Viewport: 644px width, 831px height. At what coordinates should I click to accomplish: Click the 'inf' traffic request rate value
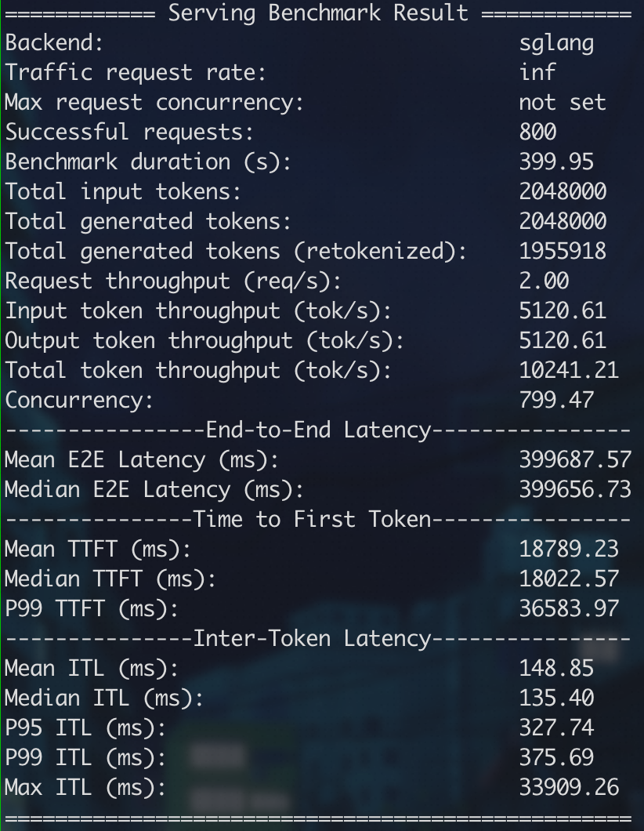(537, 73)
